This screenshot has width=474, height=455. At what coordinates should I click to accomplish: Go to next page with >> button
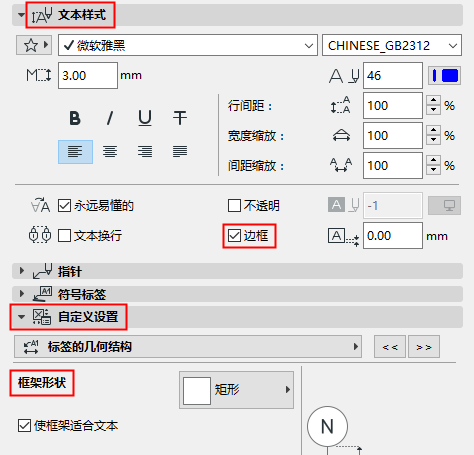(424, 347)
